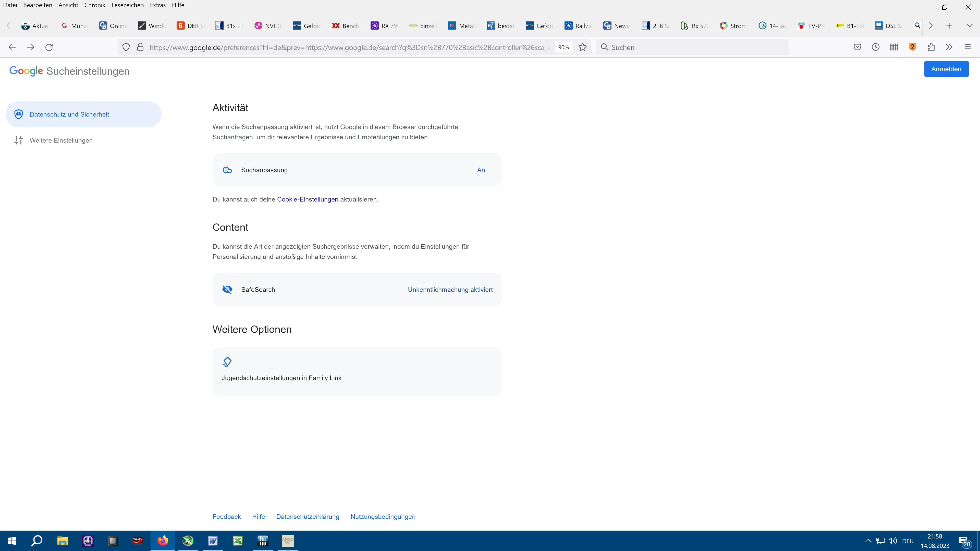Open the extensions puzzle icon
This screenshot has width=980, height=551.
click(931, 47)
